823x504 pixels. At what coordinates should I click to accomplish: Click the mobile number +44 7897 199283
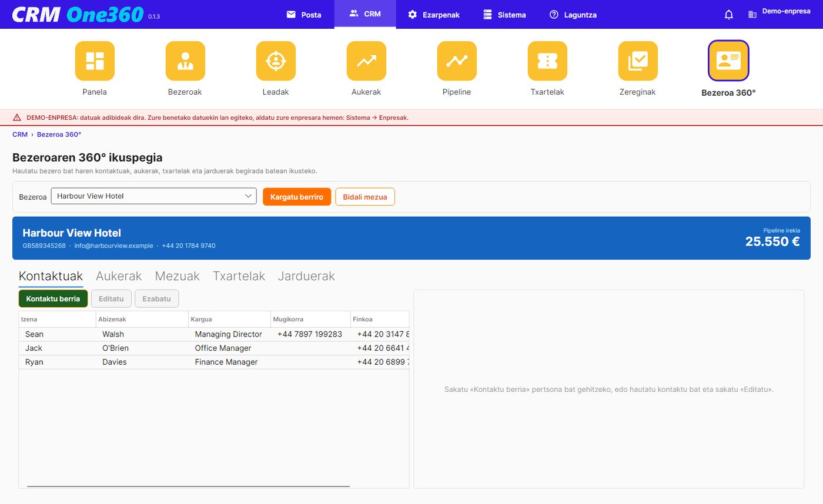click(310, 334)
